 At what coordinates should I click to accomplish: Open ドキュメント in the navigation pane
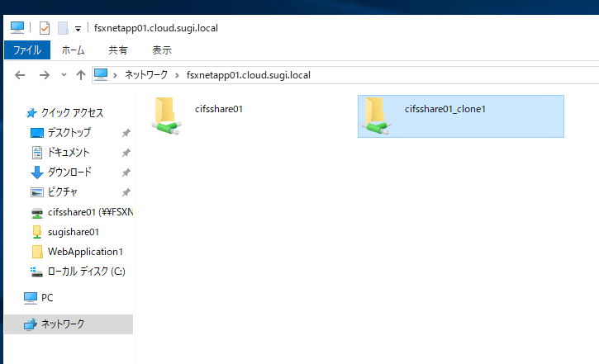69,153
